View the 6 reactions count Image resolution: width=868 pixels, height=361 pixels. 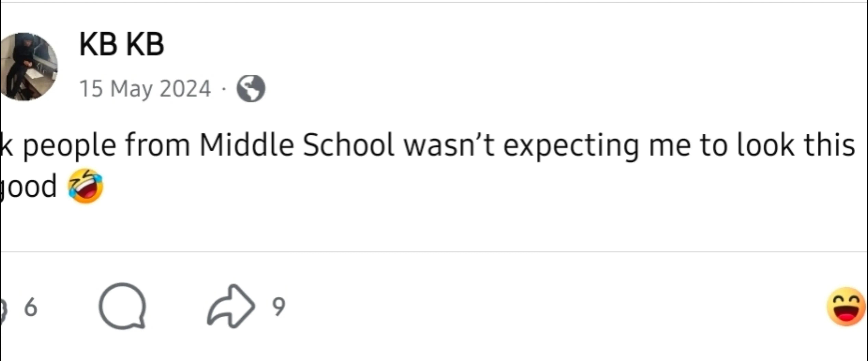pos(31,307)
